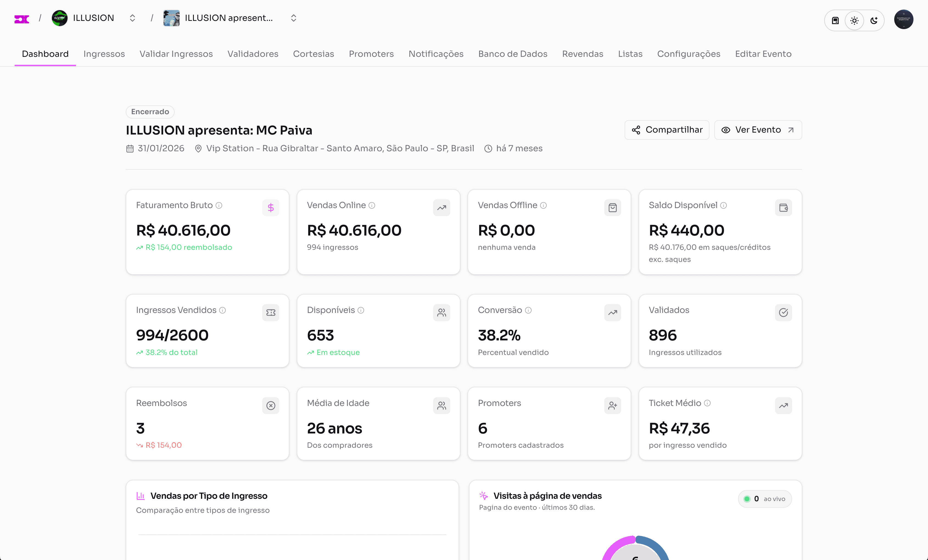928x560 pixels.
Task: Click the info icon next to Vendas Online
Action: (x=372, y=205)
